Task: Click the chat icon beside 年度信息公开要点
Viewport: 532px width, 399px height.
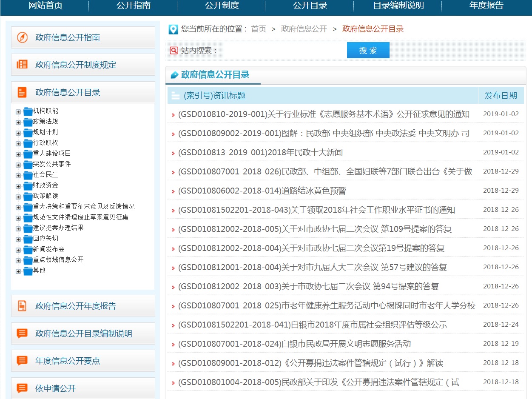Action: [22, 361]
